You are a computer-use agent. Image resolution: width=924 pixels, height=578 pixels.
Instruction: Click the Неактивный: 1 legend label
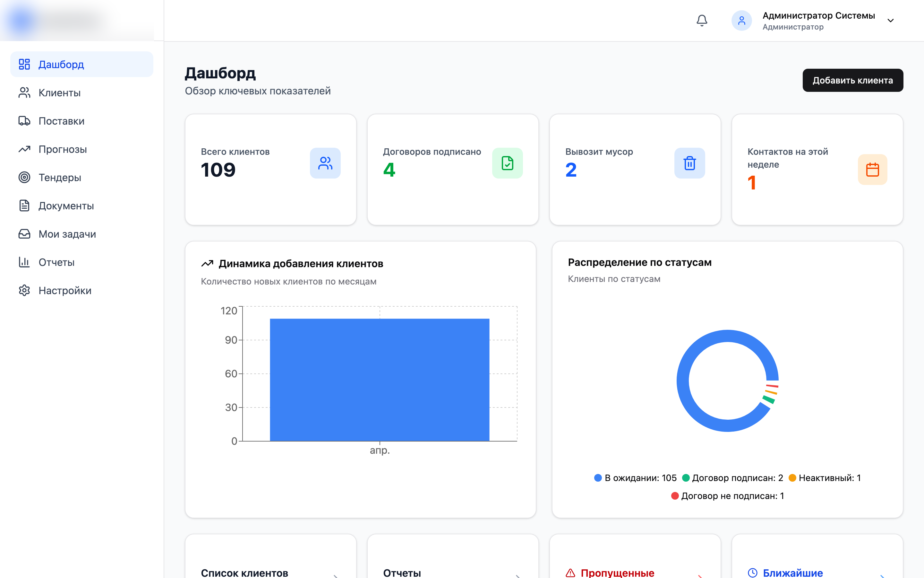[x=830, y=478]
